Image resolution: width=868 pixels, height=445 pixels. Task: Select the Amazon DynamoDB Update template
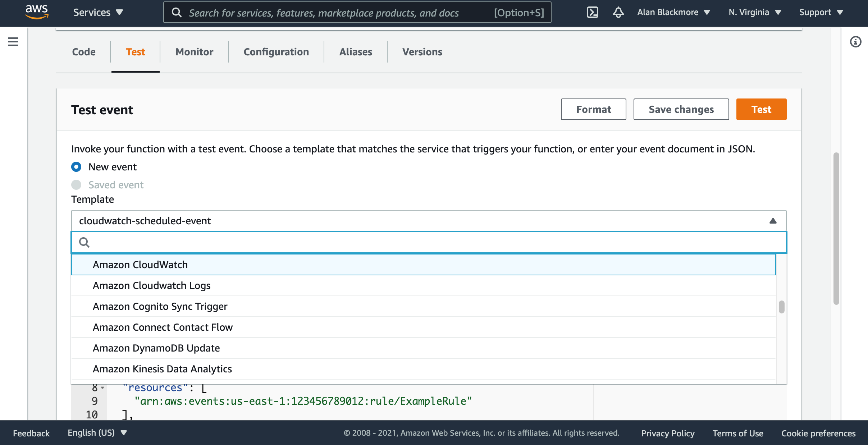(424, 348)
